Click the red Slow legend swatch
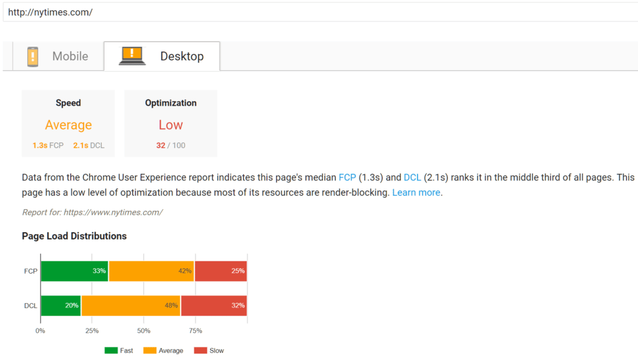The height and width of the screenshot is (364, 638). click(x=201, y=350)
